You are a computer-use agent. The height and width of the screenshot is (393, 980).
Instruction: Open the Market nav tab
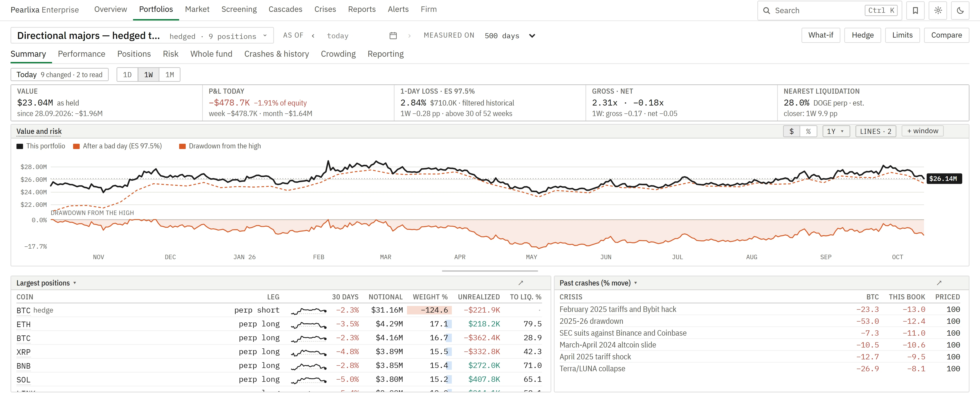[197, 9]
